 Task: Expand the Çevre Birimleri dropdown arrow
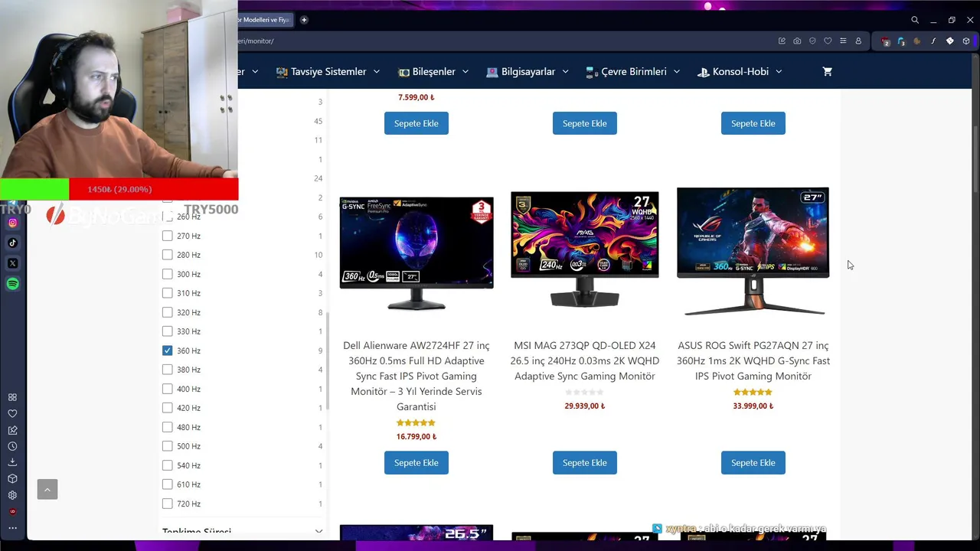[677, 71]
